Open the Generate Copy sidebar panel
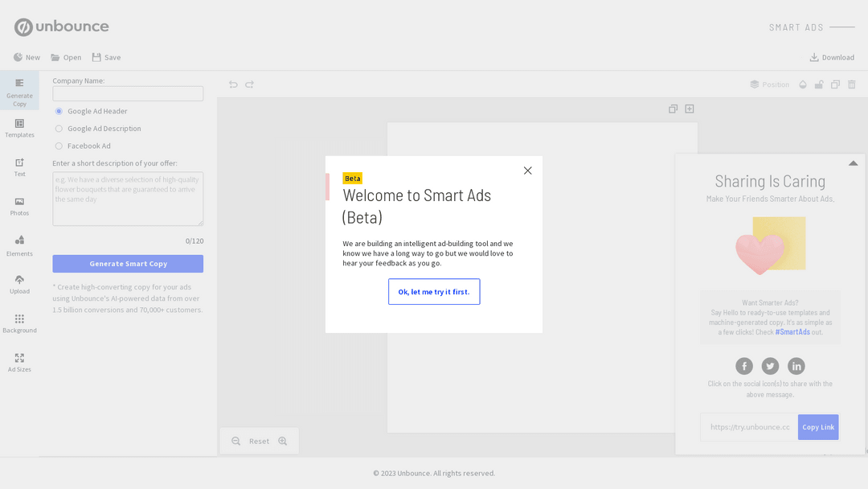868x489 pixels. click(x=19, y=92)
